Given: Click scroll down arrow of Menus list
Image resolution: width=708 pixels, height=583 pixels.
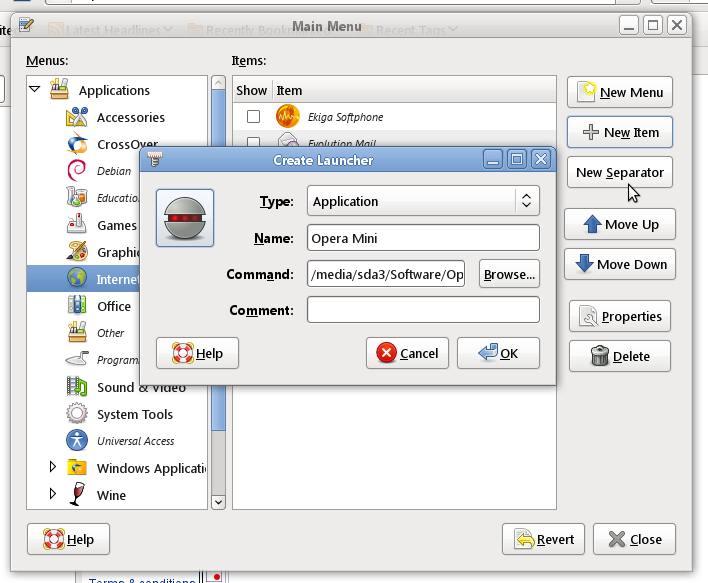Looking at the screenshot, I should [x=218, y=502].
